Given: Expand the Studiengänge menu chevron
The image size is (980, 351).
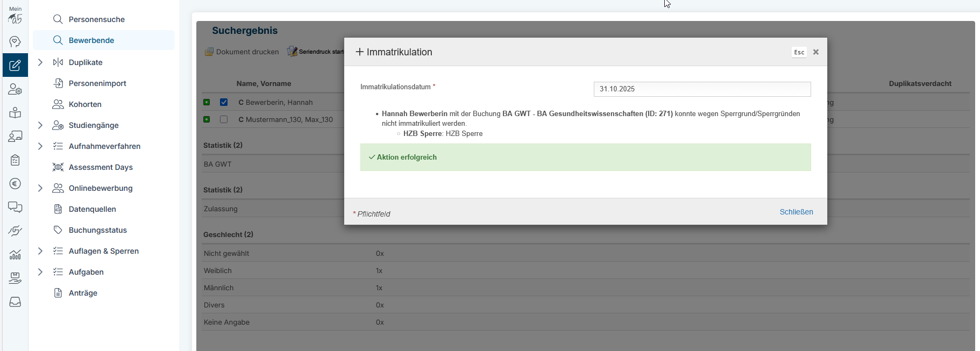Looking at the screenshot, I should point(40,125).
